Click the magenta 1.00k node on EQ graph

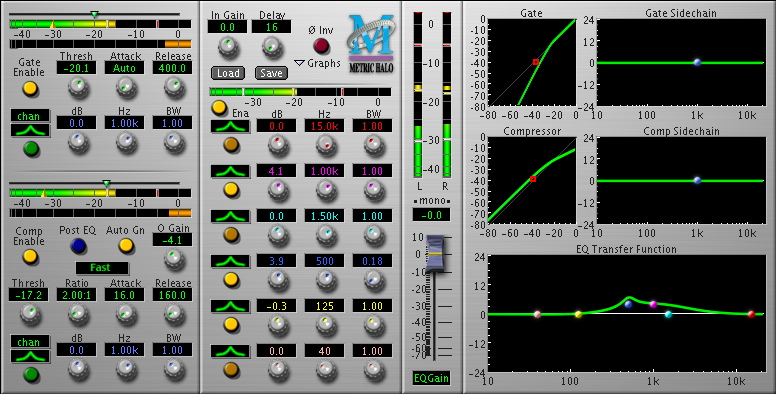[653, 304]
